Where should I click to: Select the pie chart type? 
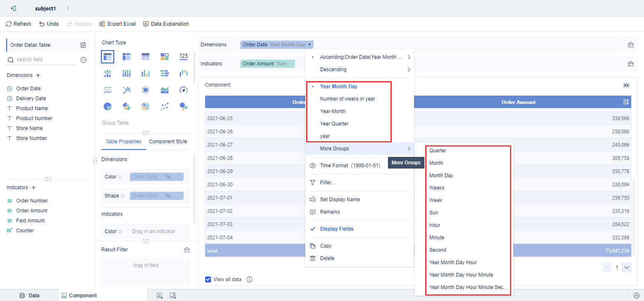click(x=107, y=106)
